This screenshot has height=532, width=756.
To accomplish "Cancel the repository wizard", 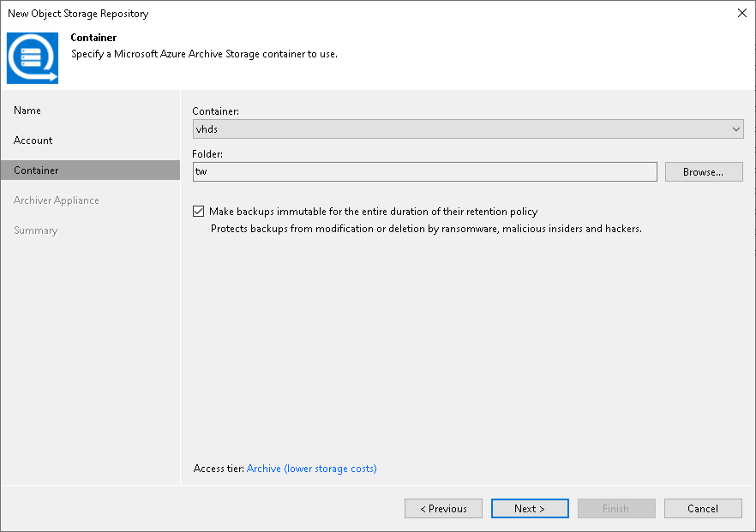I will click(703, 508).
